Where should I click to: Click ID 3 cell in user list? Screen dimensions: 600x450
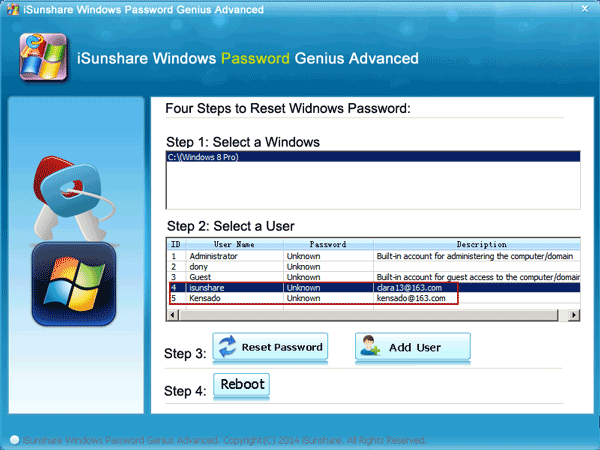(x=174, y=277)
